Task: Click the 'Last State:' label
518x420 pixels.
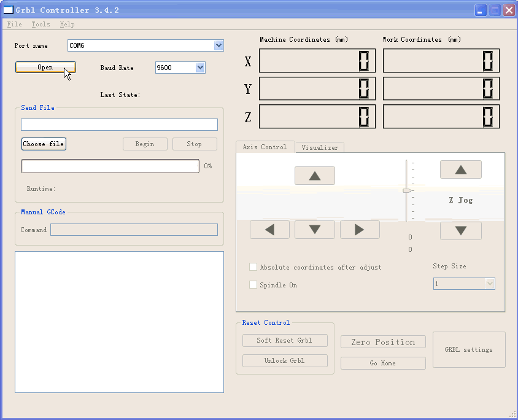Action: 120,95
